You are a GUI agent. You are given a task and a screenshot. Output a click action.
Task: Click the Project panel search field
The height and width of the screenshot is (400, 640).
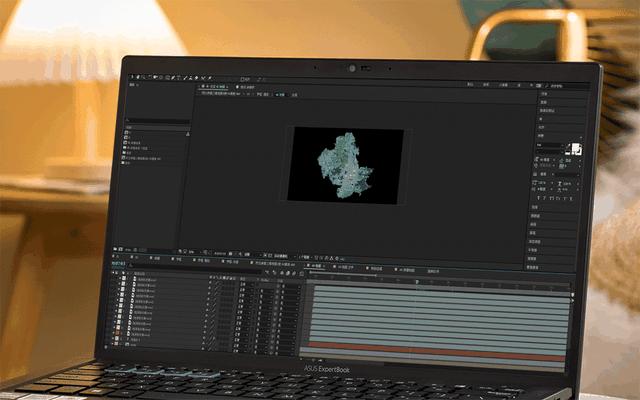click(158, 121)
